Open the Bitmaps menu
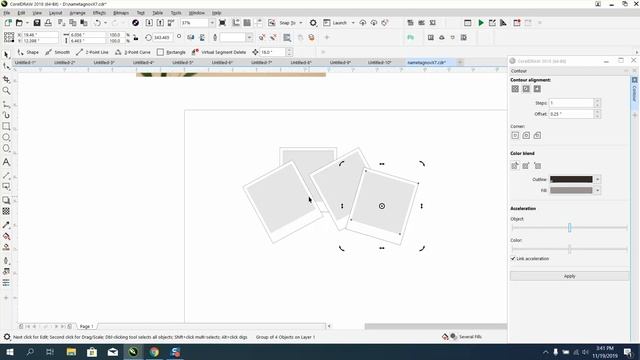Viewport: 640px width, 360px height. click(x=121, y=13)
